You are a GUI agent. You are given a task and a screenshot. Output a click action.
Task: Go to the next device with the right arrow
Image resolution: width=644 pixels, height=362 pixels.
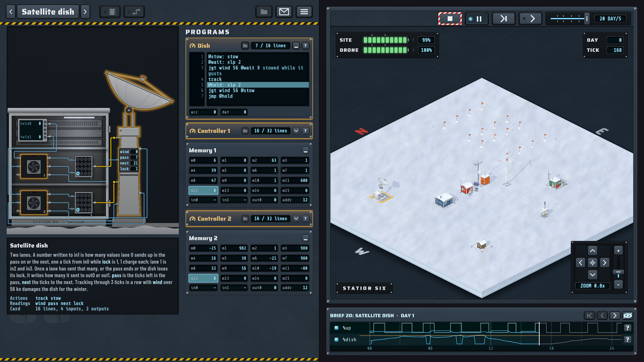click(x=85, y=12)
